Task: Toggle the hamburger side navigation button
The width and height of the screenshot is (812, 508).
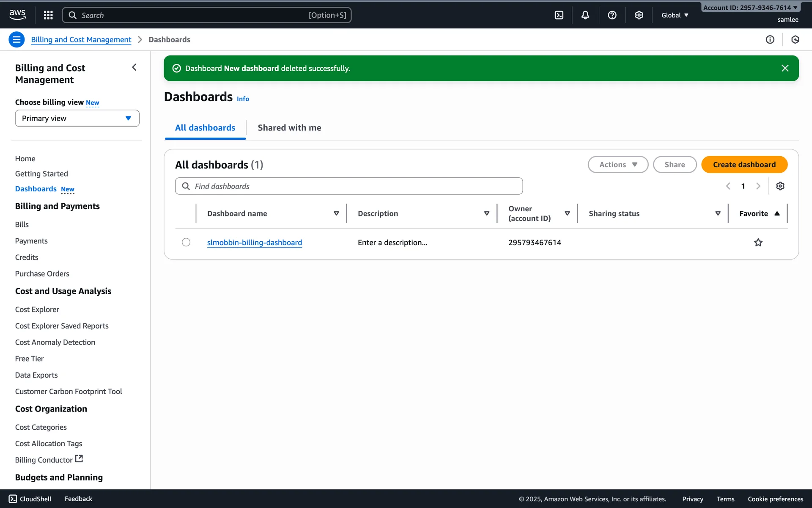Action: [x=16, y=40]
